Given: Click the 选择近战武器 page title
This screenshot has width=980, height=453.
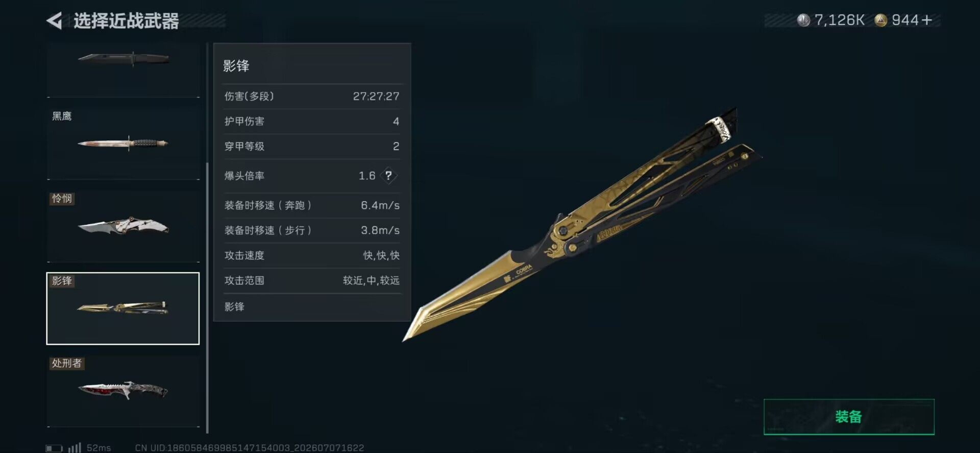Looking at the screenshot, I should click(x=126, y=21).
